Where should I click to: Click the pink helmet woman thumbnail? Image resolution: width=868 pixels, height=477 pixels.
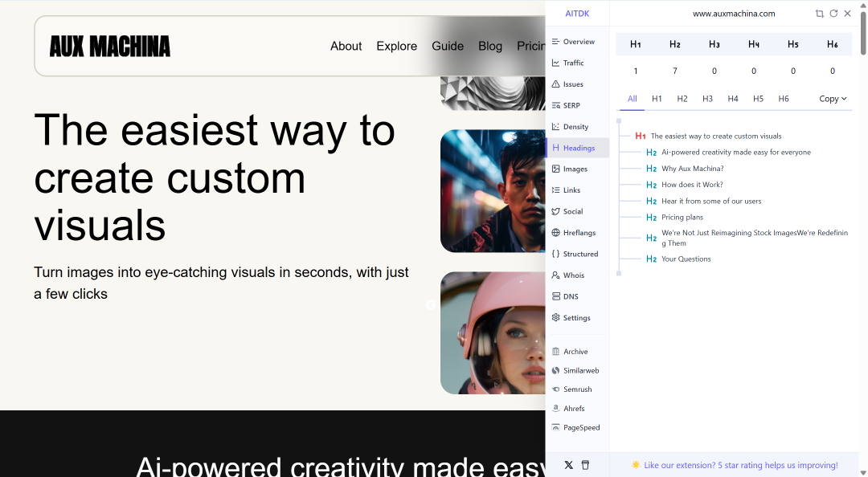point(493,333)
